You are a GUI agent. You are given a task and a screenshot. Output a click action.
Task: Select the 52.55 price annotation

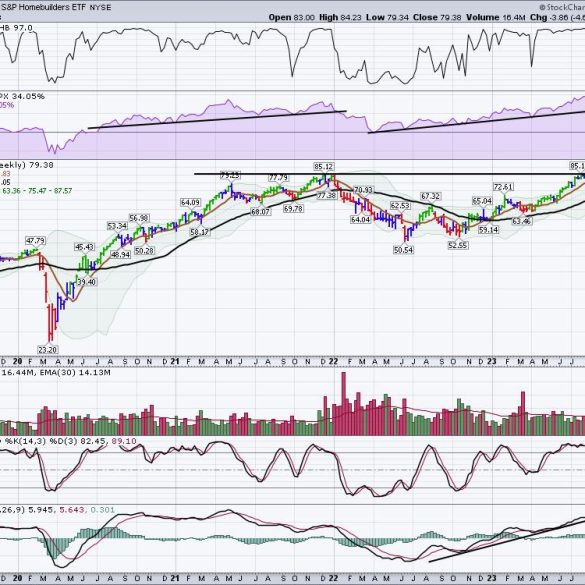click(x=457, y=245)
